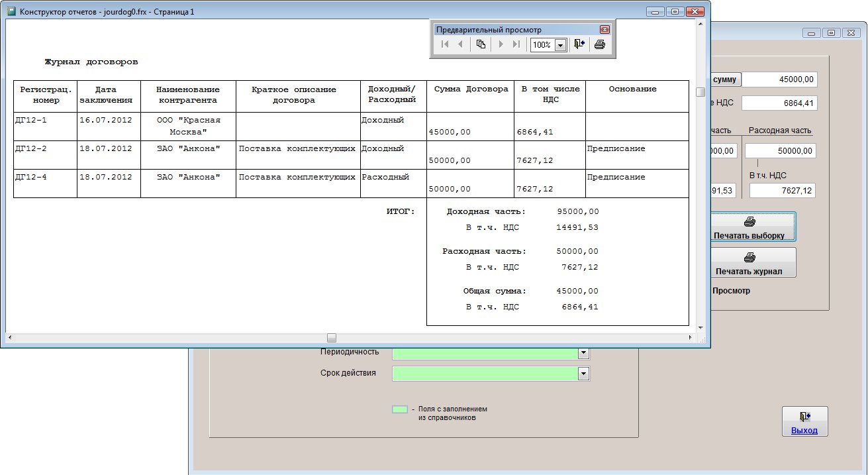
Task: Close the Предварительный просмотр toolbar
Action: [x=604, y=30]
